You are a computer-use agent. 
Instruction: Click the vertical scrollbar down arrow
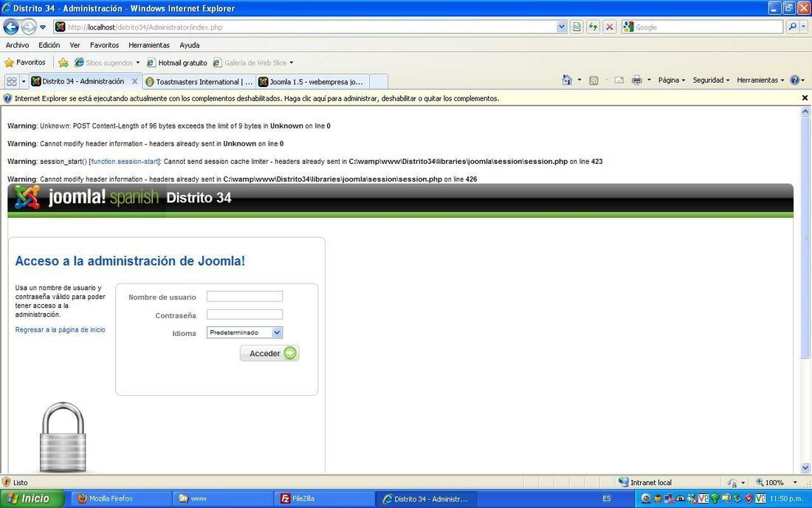tap(805, 467)
